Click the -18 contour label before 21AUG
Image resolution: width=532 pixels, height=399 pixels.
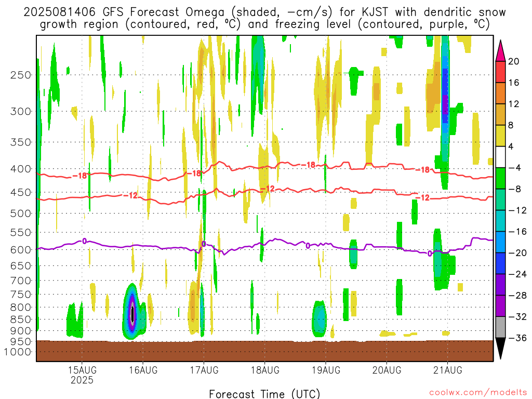[x=423, y=170]
